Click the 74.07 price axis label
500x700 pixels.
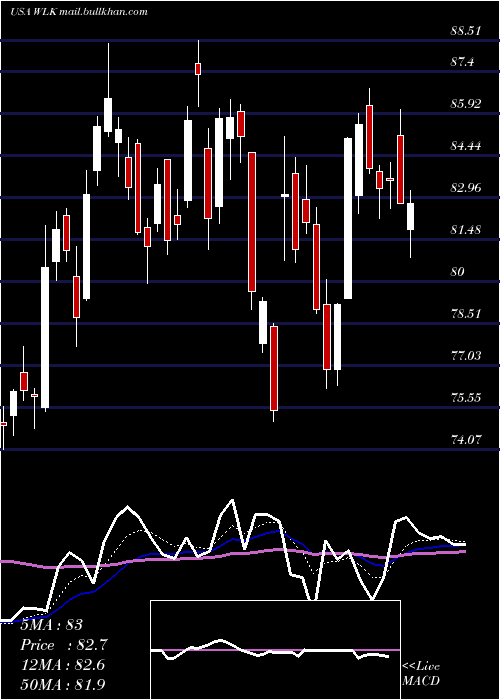coord(465,440)
